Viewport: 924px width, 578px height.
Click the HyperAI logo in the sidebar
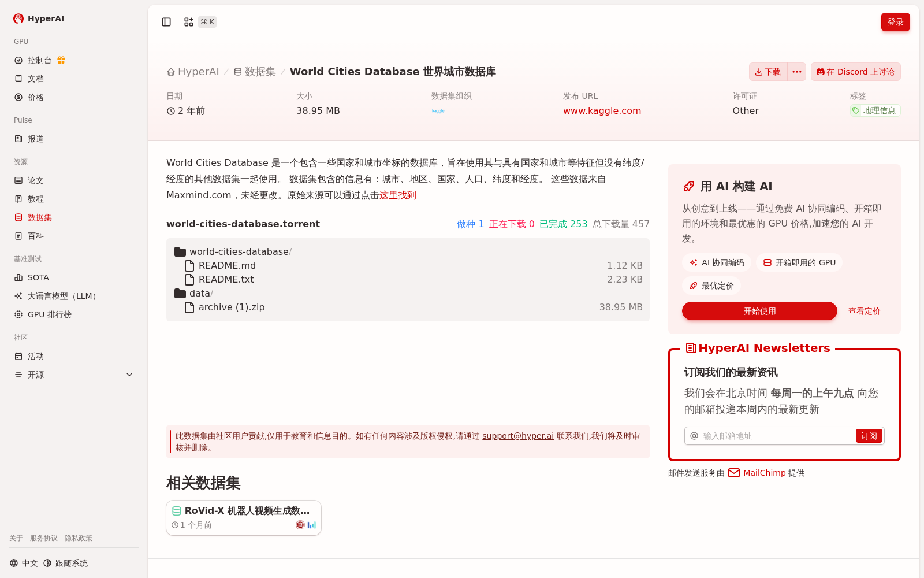[39, 18]
